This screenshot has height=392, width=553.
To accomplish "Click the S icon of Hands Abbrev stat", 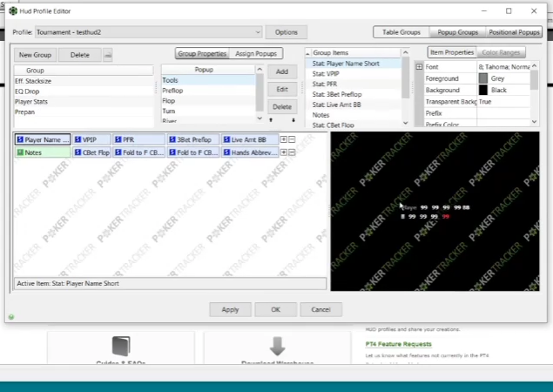I will point(226,152).
